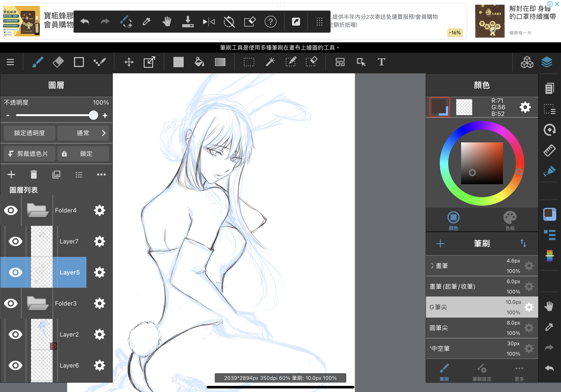
Task: Toggle 鎖定透明度 protect alpha
Action: [x=30, y=133]
